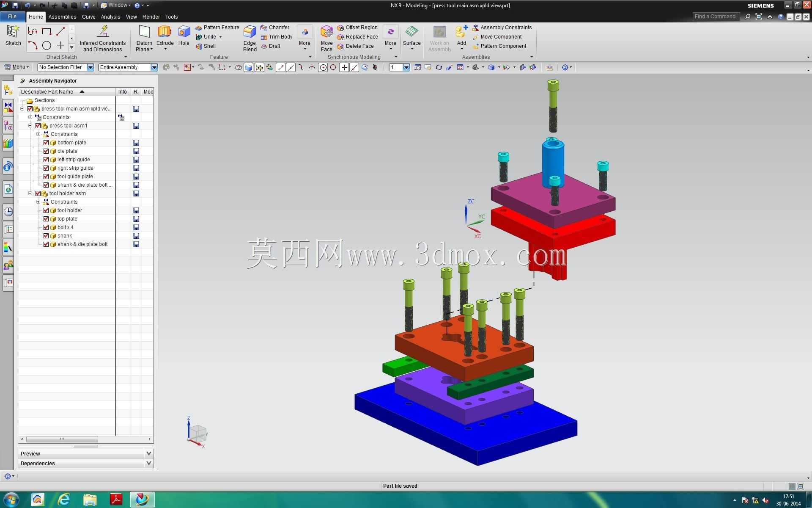Screen dimensions: 812x508
Task: Click Move Component
Action: click(497, 37)
